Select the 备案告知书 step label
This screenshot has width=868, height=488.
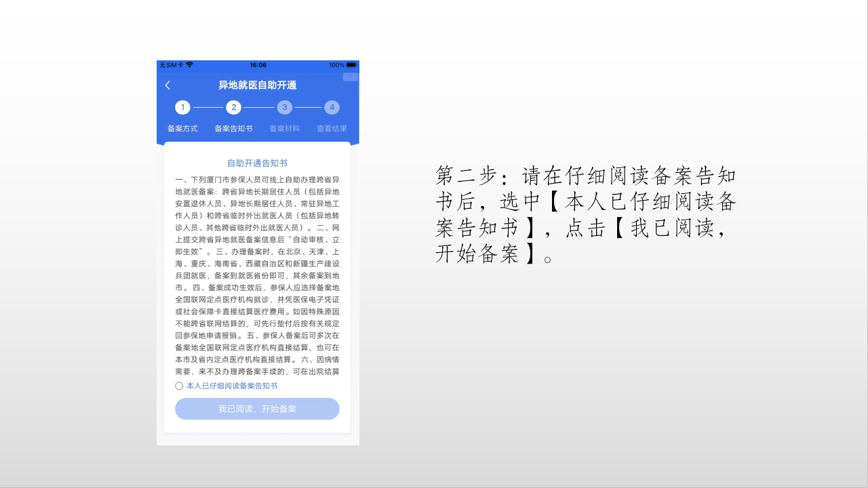click(x=233, y=128)
